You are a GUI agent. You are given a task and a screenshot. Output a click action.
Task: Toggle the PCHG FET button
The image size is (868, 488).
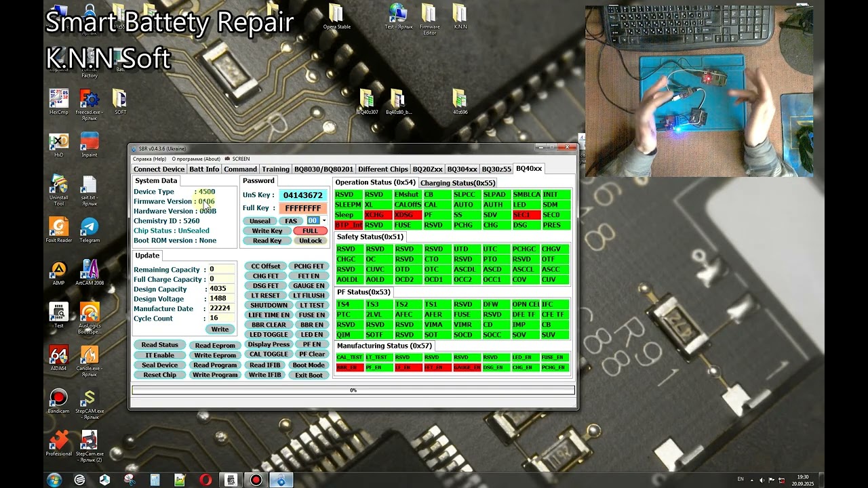(309, 266)
